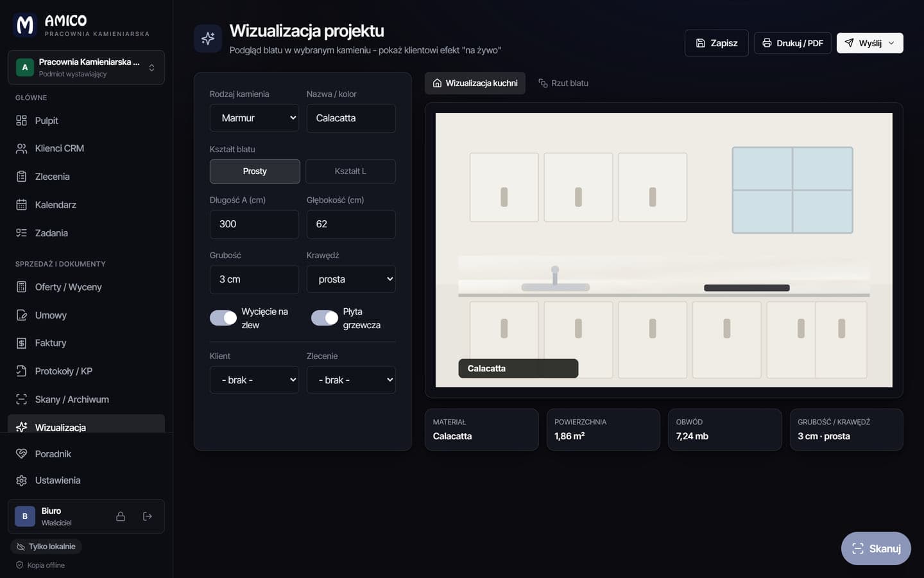Click the Kalendarz calendar icon
Screen dimensions: 924x578
click(x=21, y=205)
